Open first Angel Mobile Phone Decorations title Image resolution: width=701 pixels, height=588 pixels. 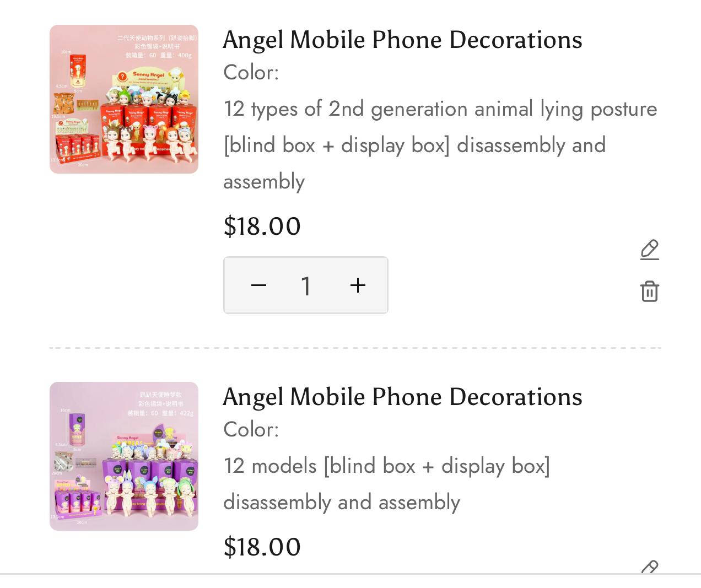point(402,40)
